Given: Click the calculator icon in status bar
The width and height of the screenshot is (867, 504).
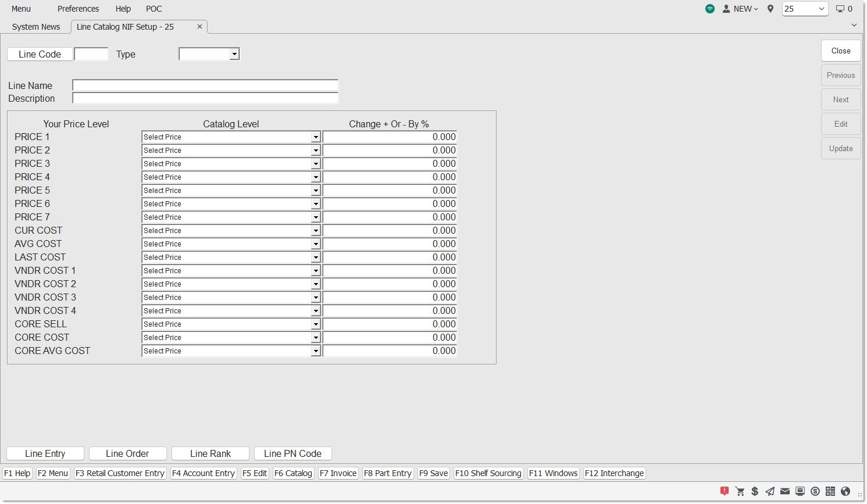Looking at the screenshot, I should [830, 491].
